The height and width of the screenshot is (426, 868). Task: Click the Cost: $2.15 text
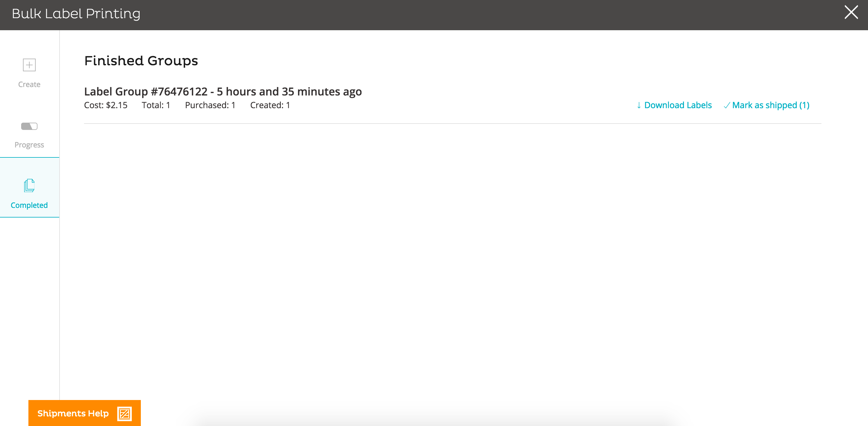click(x=106, y=105)
